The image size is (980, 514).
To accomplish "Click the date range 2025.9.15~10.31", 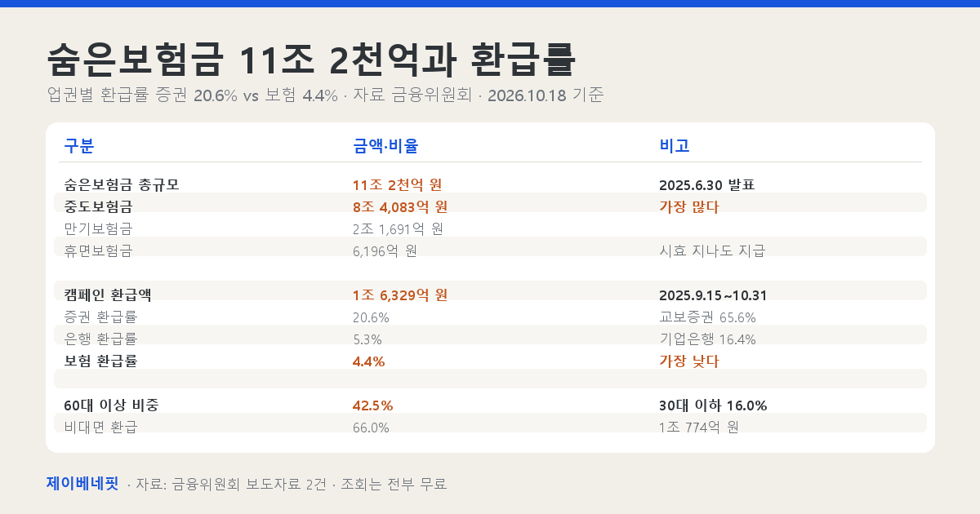I will pos(713,295).
